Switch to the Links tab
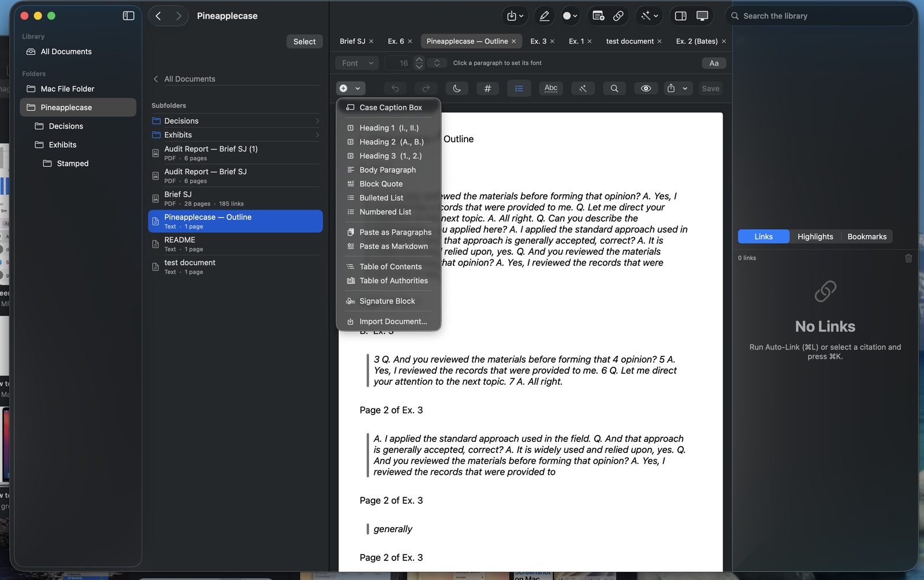This screenshot has width=924, height=580. 763,237
